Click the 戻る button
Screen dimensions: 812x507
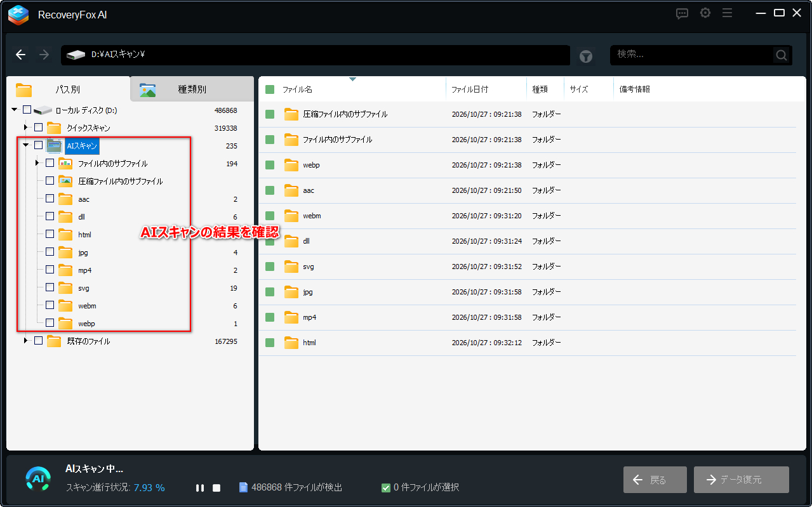(655, 480)
